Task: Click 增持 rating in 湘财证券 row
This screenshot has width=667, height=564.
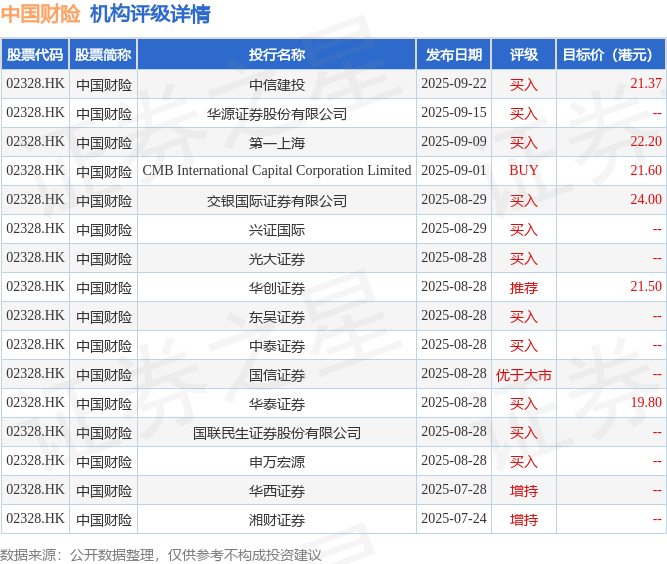Action: pyautogui.click(x=524, y=520)
